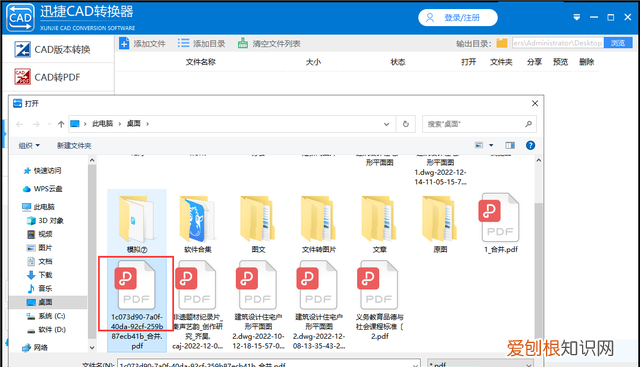The height and width of the screenshot is (367, 640).
Task: Click the 状态 column header
Action: (x=398, y=62)
